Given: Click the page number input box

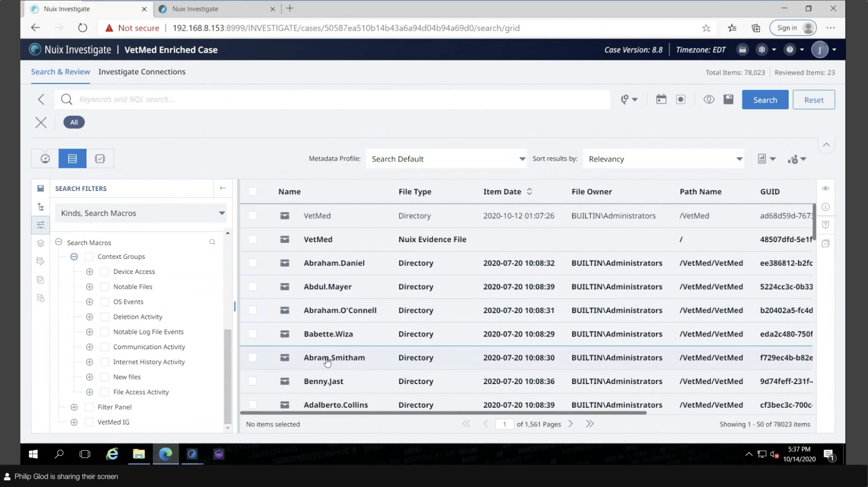Looking at the screenshot, I should [x=504, y=424].
